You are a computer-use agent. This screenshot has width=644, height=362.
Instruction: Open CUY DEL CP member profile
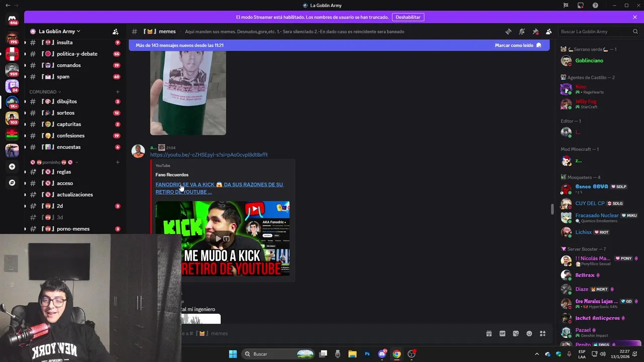599,204
